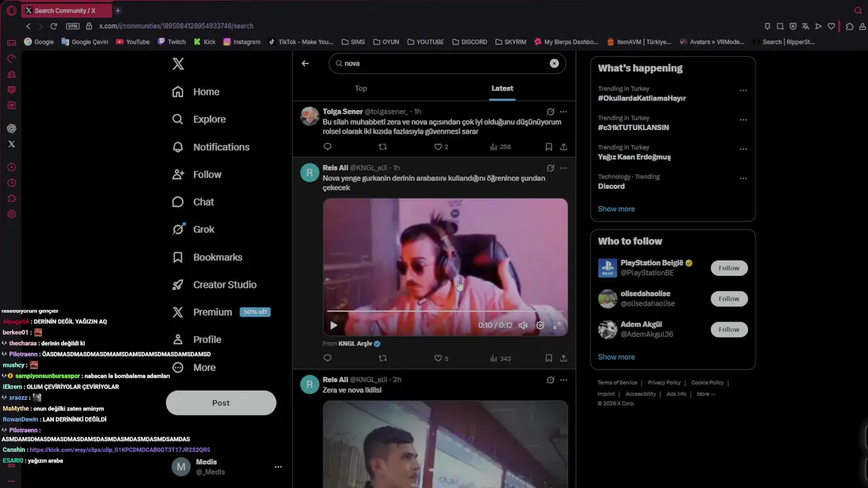Viewport: 868px width, 488px height.
Task: Open Profile in the sidebar
Action: (x=197, y=340)
